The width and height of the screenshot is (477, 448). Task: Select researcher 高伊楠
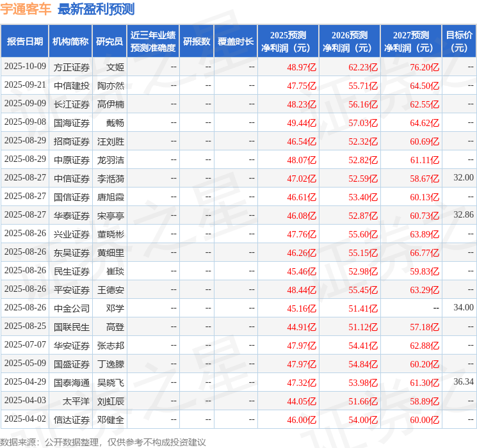tap(111, 104)
